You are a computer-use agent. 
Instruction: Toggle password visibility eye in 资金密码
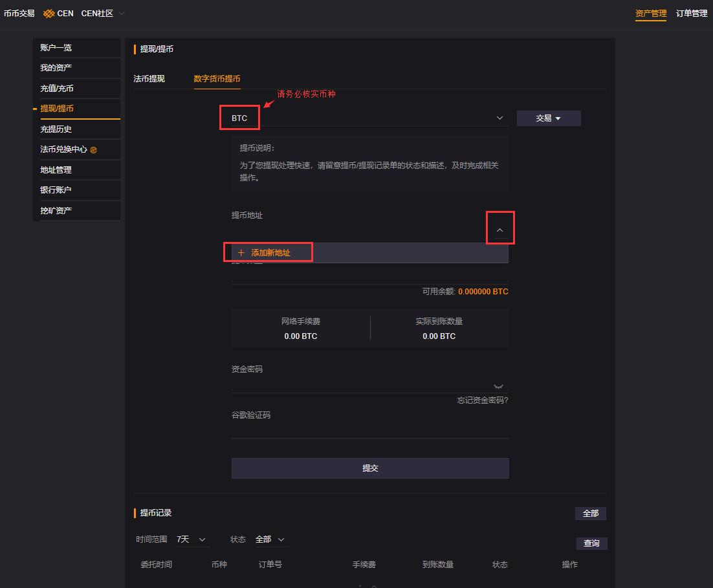click(498, 387)
